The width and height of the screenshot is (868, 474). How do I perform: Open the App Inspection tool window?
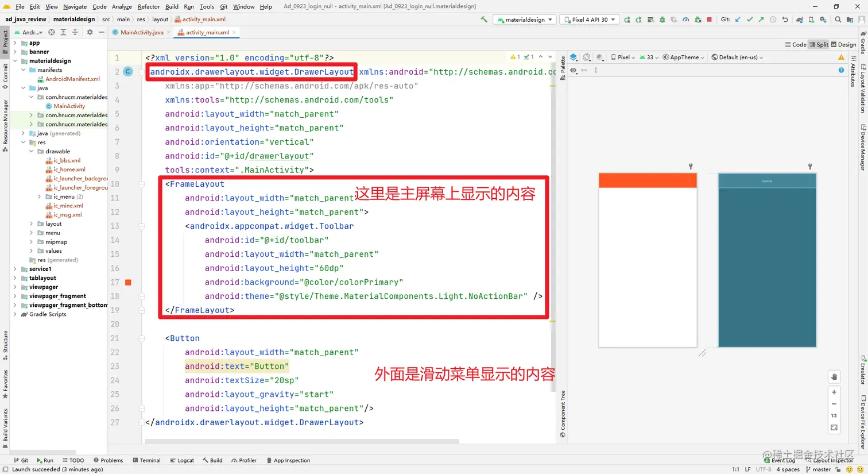coord(288,460)
